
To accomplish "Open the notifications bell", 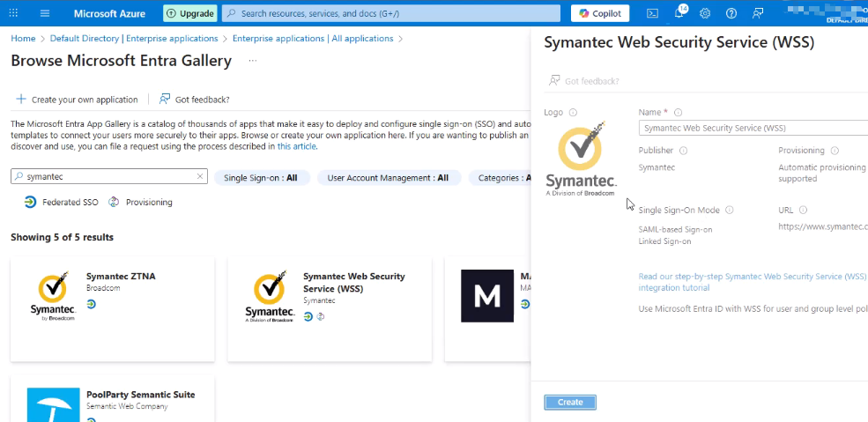I will coord(679,13).
